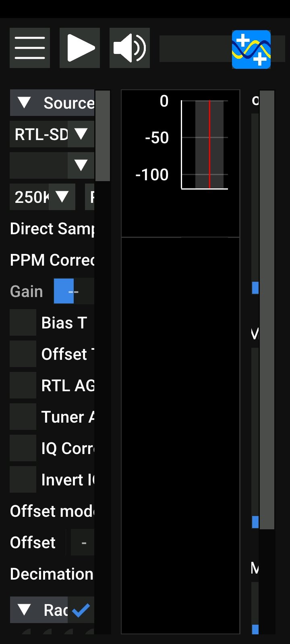Open the RTL-SDR source dropdown
The image size is (290, 644).
pyautogui.click(x=52, y=134)
